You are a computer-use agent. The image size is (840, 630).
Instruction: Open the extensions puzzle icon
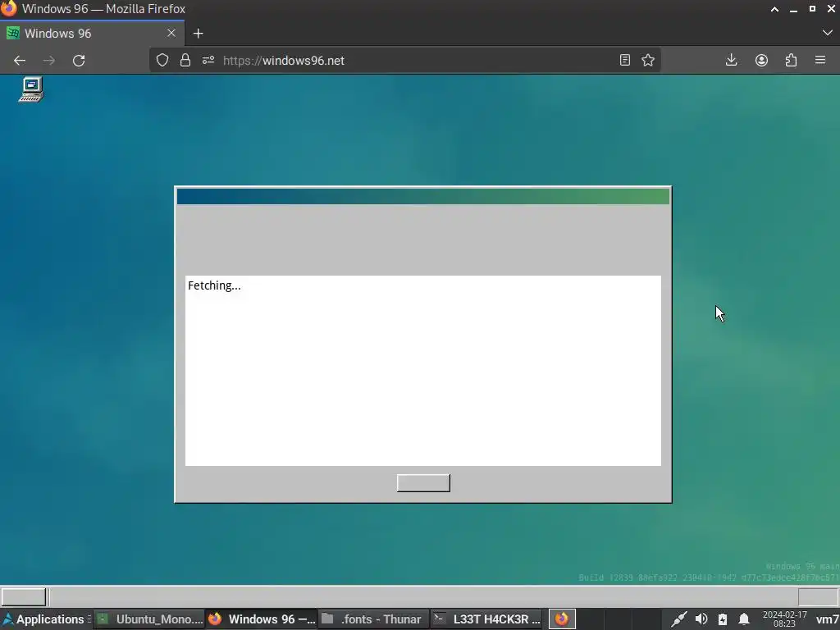click(x=791, y=60)
